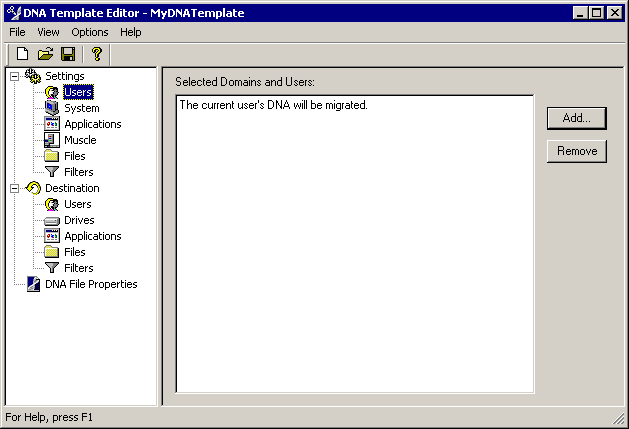Screen dimensions: 629x429
Task: Select Users label under Destination
Action: coord(78,204)
